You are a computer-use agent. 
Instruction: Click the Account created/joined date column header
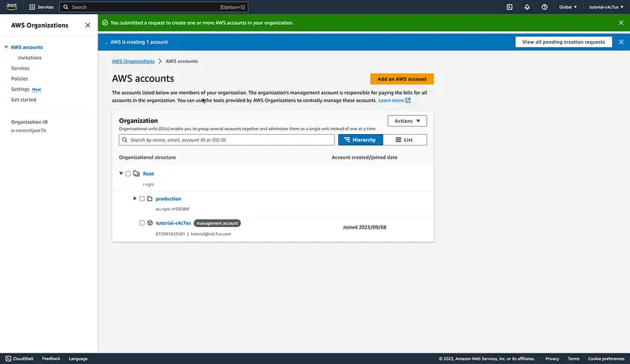pyautogui.click(x=364, y=157)
